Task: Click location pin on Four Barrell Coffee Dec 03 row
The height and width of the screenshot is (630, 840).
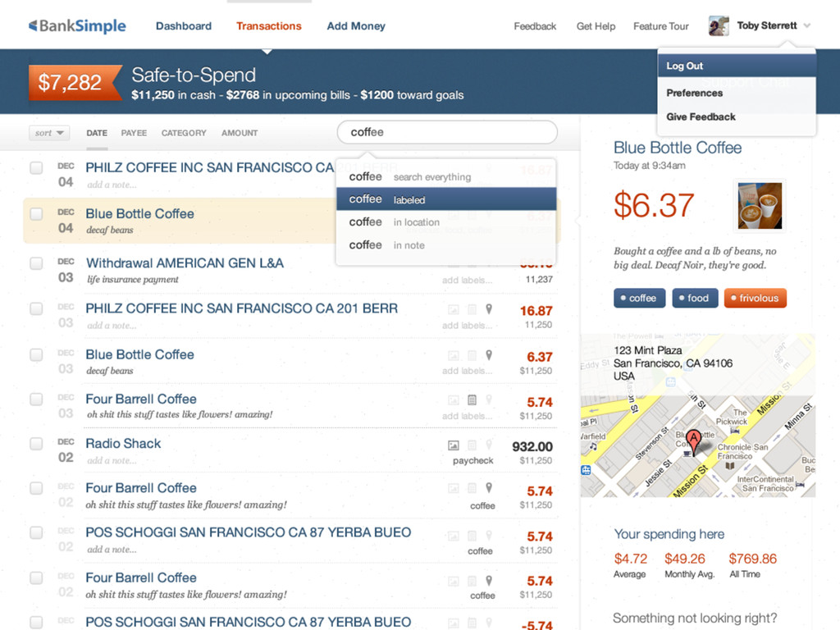Action: (489, 399)
